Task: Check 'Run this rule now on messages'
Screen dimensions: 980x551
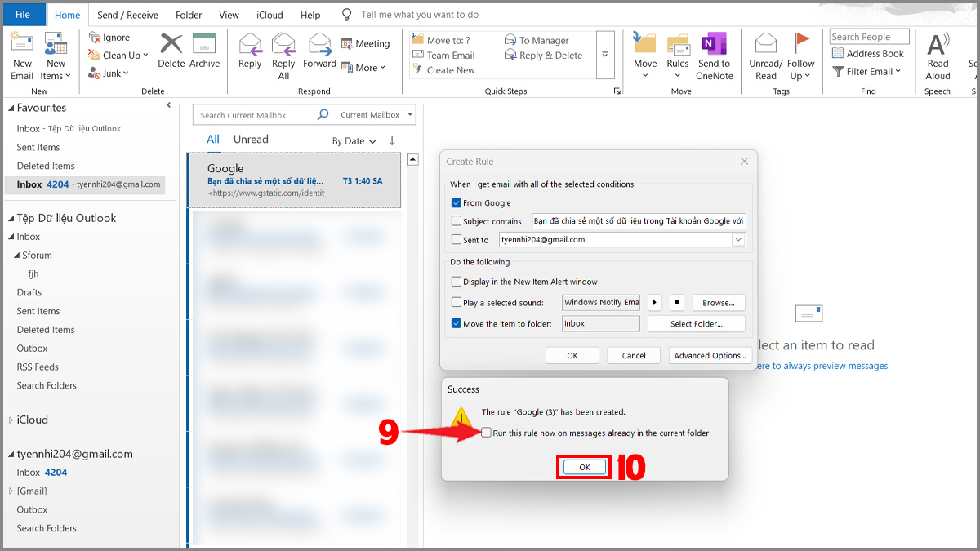Action: pyautogui.click(x=487, y=433)
